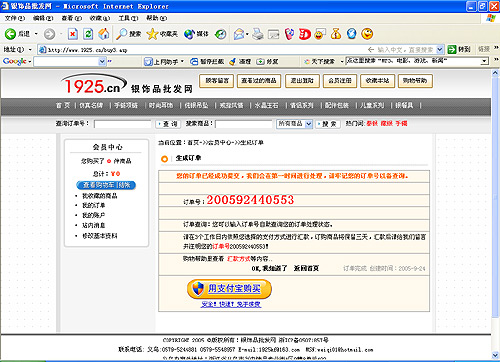The height and width of the screenshot is (362, 500).
Task: Click the red and blue shield toolbar icon
Action: [289, 34]
